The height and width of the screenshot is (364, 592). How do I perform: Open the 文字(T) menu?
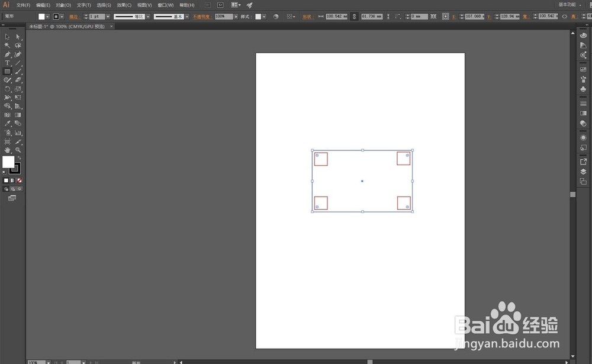(x=84, y=5)
